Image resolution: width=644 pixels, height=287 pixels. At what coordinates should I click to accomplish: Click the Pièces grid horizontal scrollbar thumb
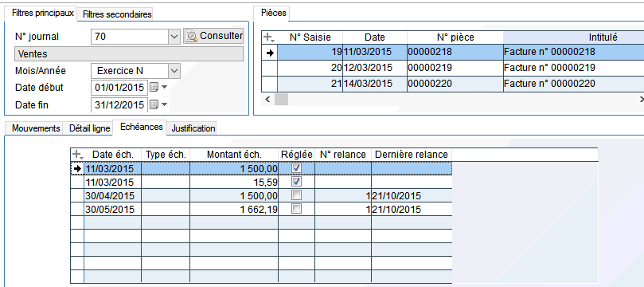pos(281,99)
